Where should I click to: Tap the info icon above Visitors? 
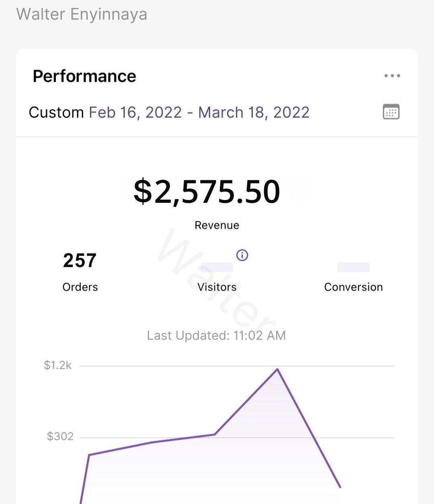[x=242, y=255]
